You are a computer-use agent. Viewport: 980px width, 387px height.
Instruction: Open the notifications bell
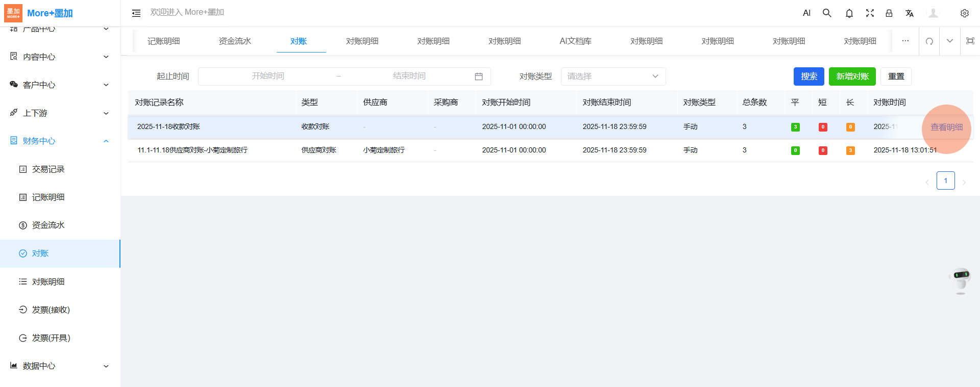click(849, 13)
